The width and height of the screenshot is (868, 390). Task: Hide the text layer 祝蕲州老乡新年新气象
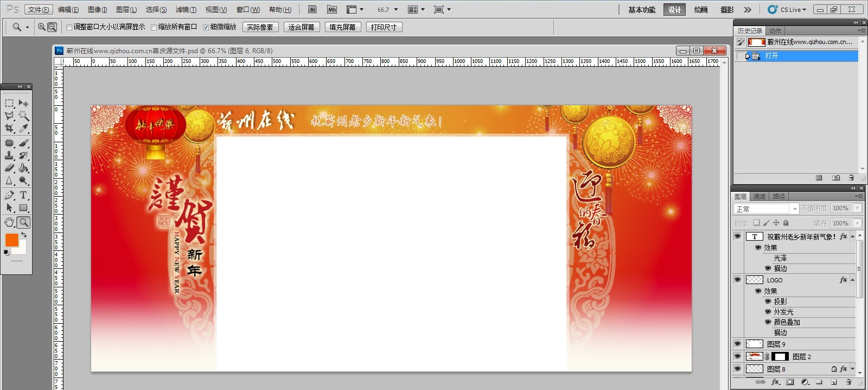[737, 236]
